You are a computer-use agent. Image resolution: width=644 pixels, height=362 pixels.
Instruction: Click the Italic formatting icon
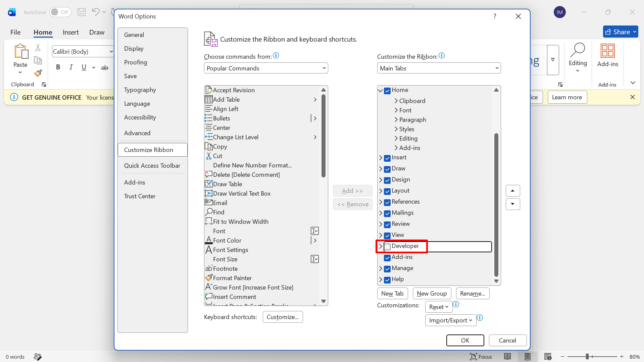point(71,67)
